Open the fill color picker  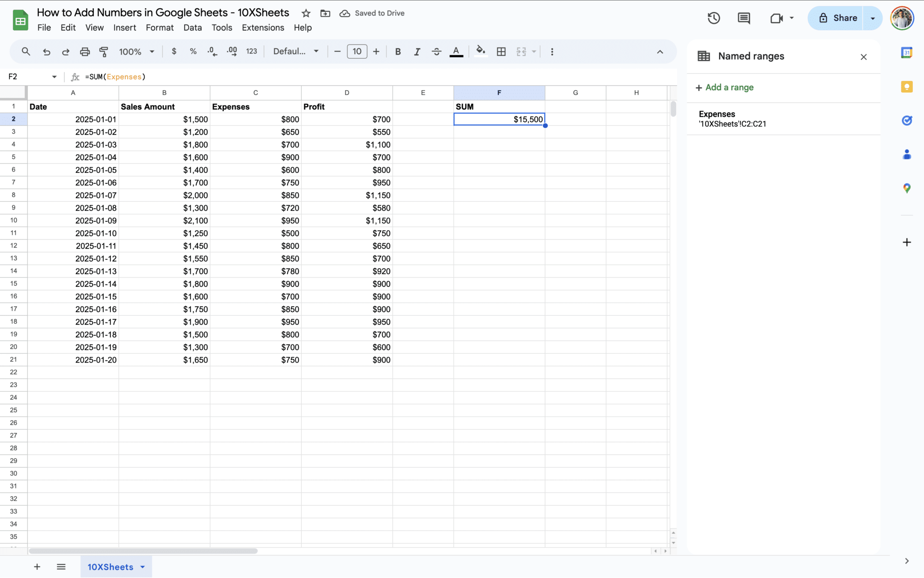(x=480, y=51)
